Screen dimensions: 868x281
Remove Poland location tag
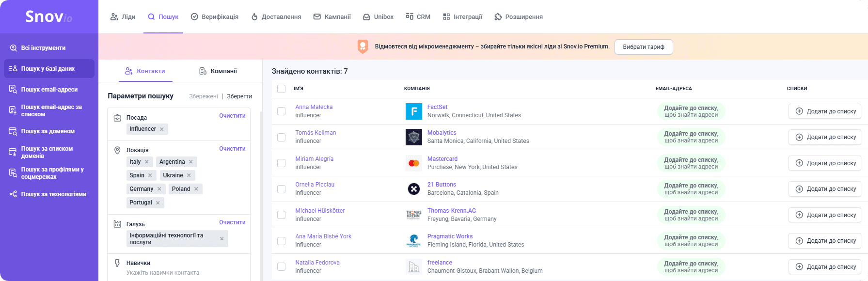(x=196, y=189)
